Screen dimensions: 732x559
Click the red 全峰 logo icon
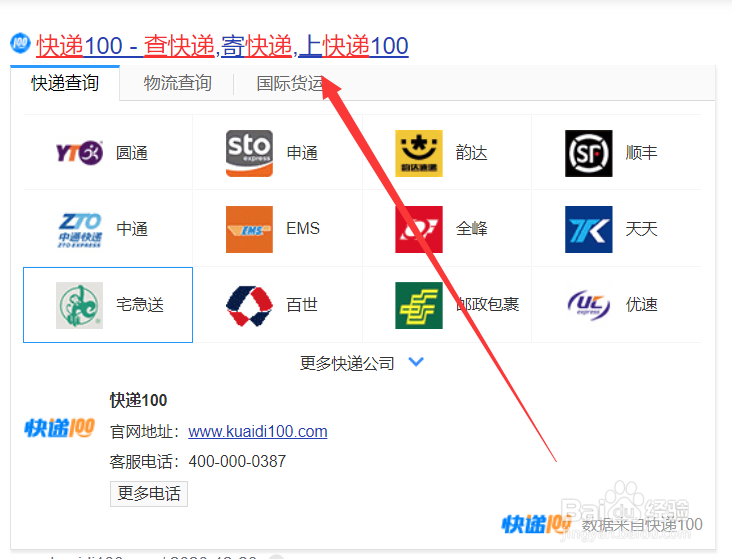[419, 229]
